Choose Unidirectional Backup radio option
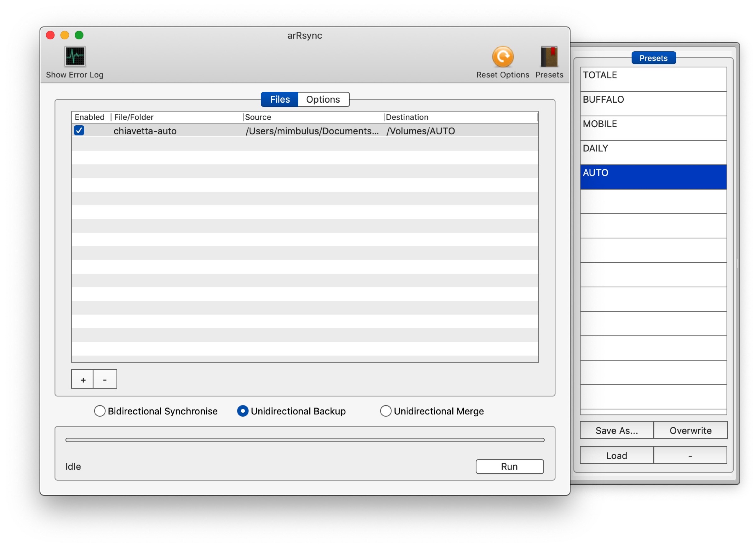 (243, 411)
